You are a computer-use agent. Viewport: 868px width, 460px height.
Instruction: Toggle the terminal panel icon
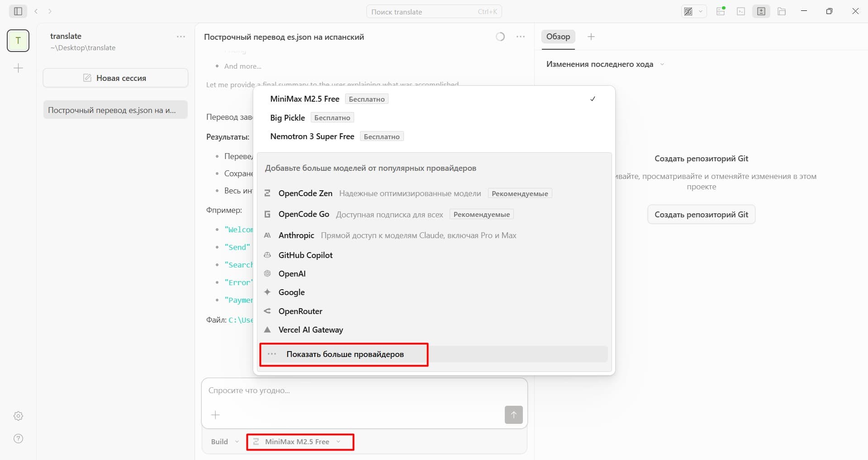click(741, 11)
